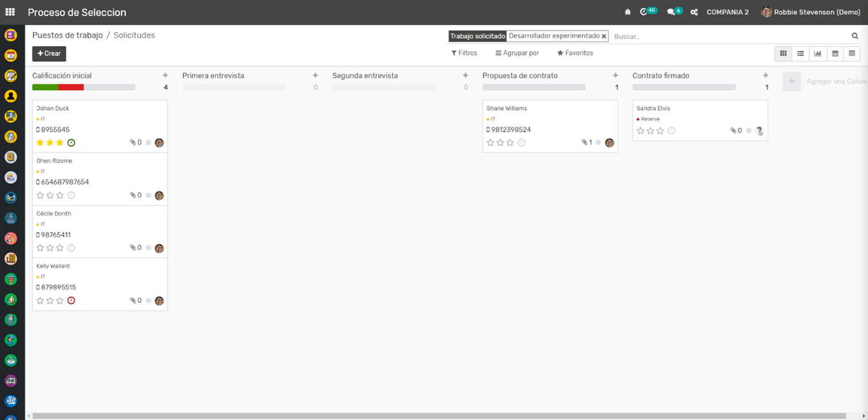Toggle kanban state dot on Johan Duck card

[149, 143]
